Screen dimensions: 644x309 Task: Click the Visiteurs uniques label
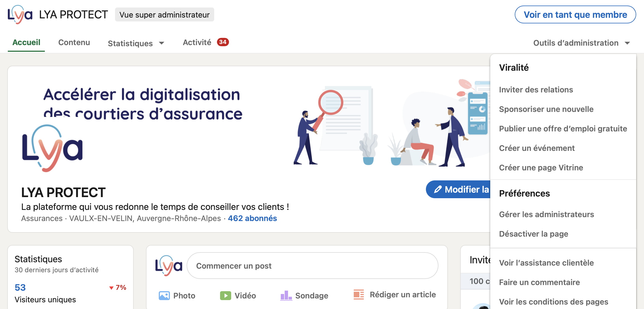point(45,300)
